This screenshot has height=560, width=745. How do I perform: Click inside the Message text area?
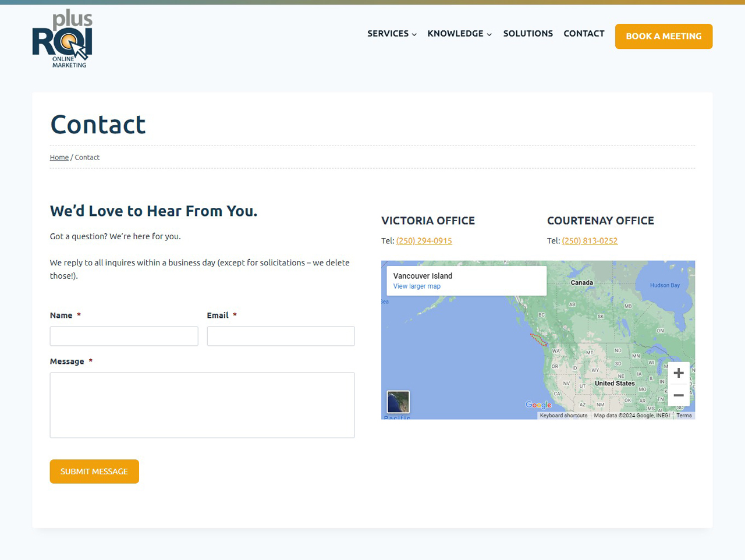point(202,405)
